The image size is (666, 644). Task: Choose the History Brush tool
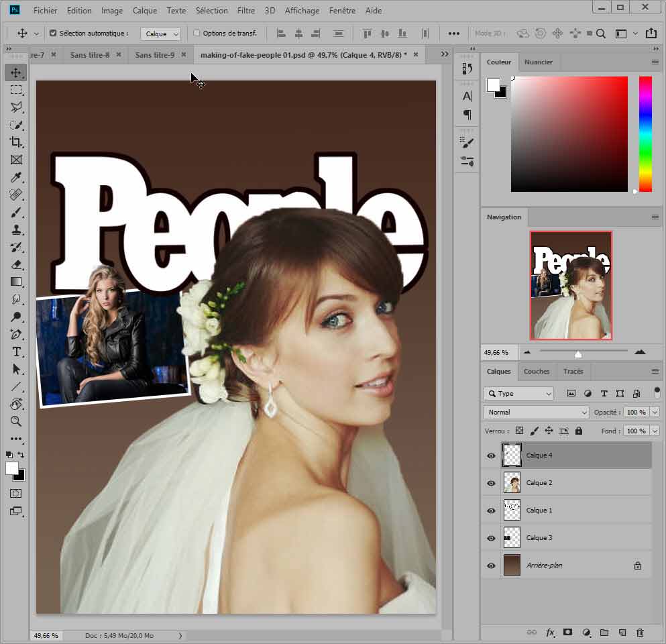click(x=15, y=248)
